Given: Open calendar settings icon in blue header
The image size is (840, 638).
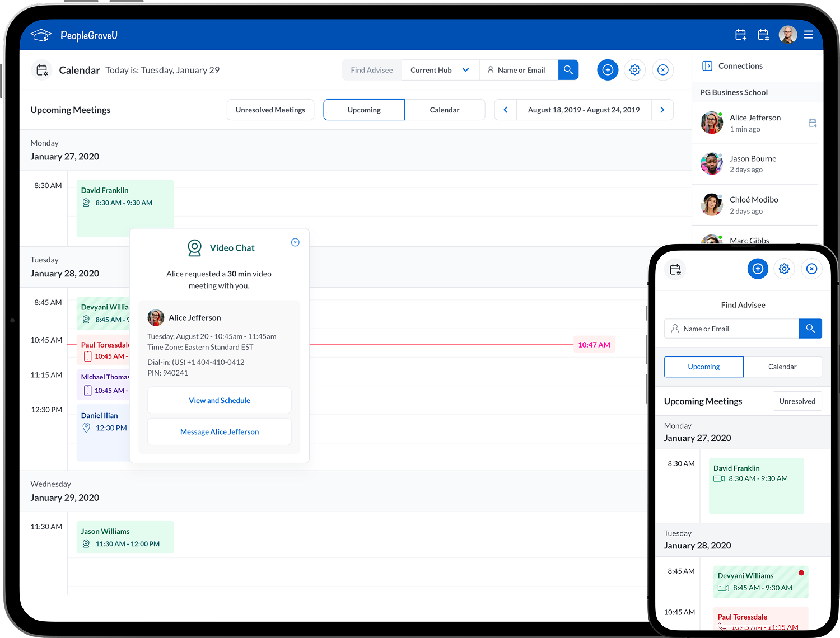Looking at the screenshot, I should (x=763, y=35).
